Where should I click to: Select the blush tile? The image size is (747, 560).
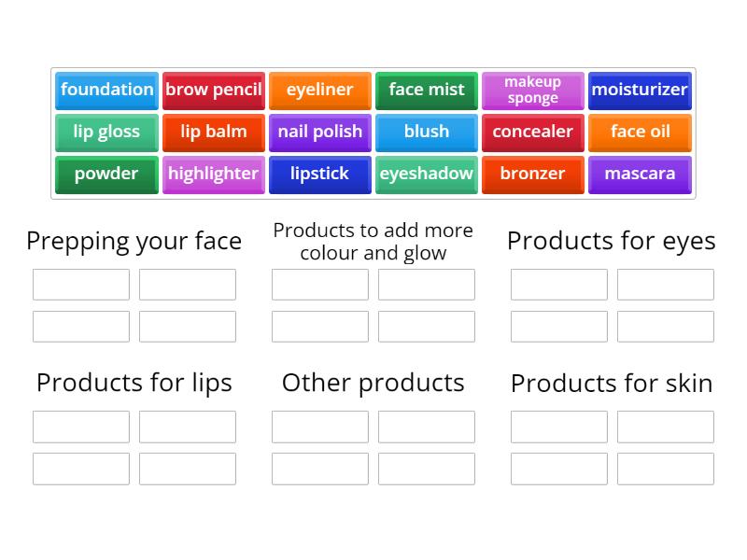[427, 133]
